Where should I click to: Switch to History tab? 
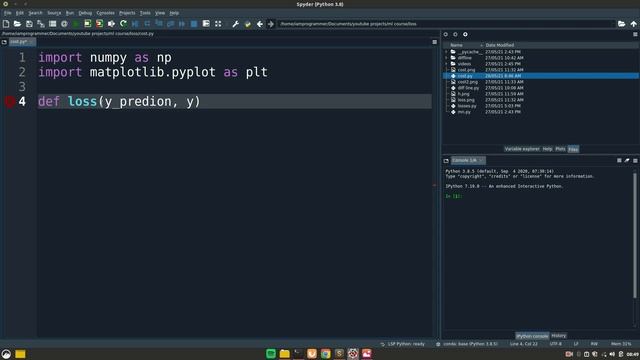558,336
